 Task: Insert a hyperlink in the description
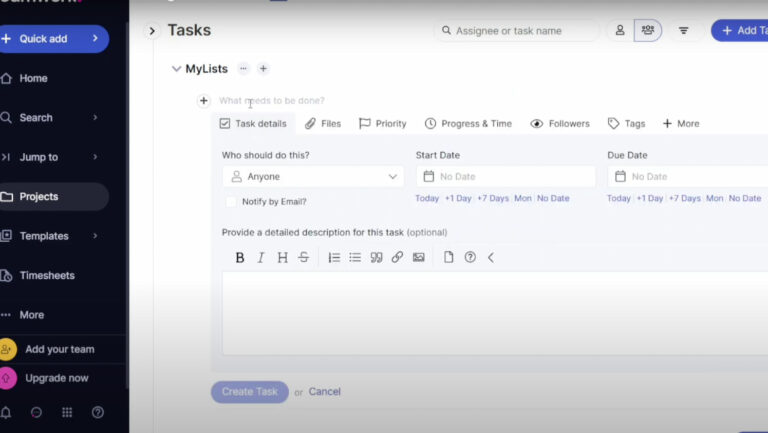[397, 257]
